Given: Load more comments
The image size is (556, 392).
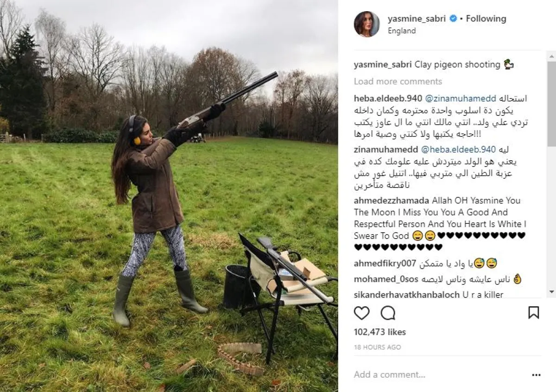Looking at the screenshot, I should click(398, 82).
